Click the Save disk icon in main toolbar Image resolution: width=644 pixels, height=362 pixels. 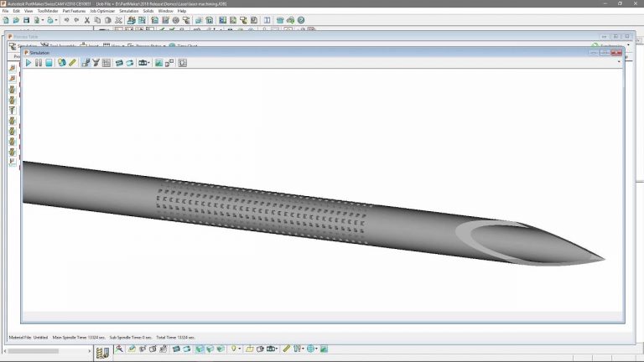tap(26, 20)
